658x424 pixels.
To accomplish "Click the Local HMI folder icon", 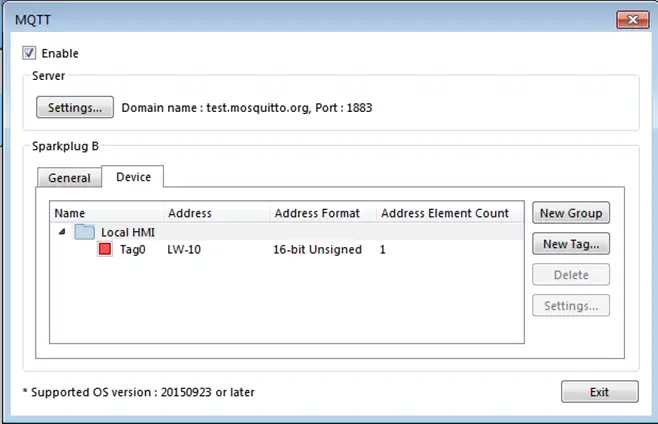I will point(84,232).
